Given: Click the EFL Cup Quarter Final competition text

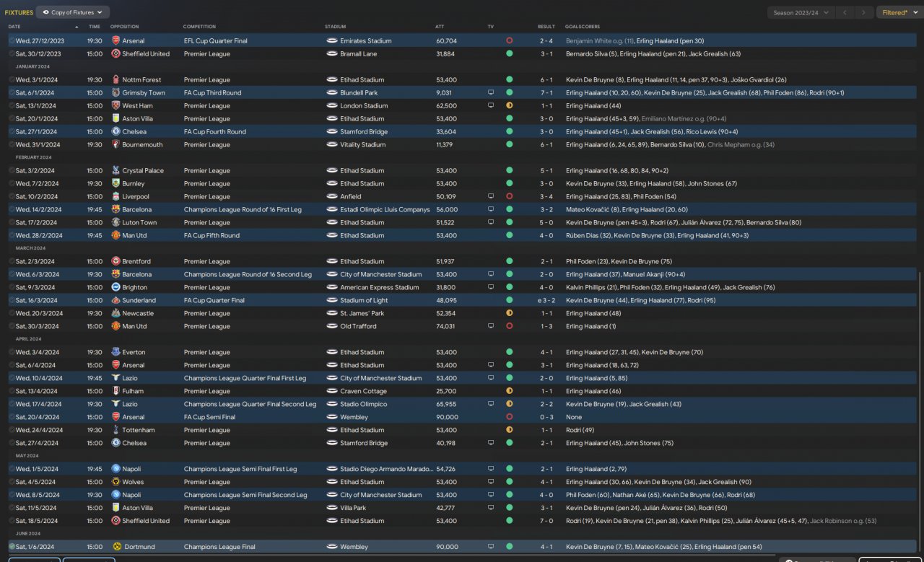Looking at the screenshot, I should coord(216,41).
